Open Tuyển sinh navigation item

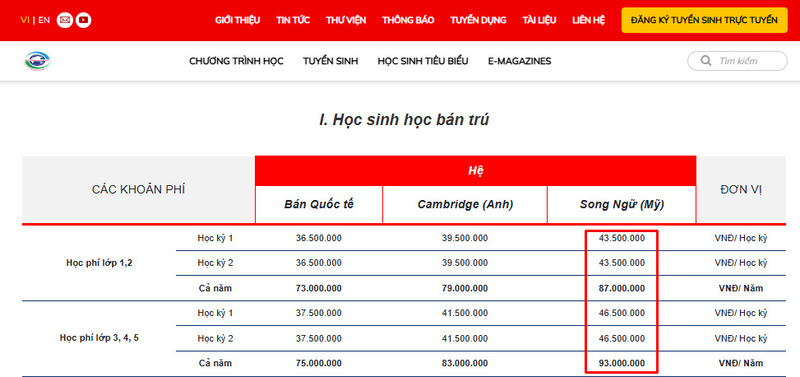point(331,61)
